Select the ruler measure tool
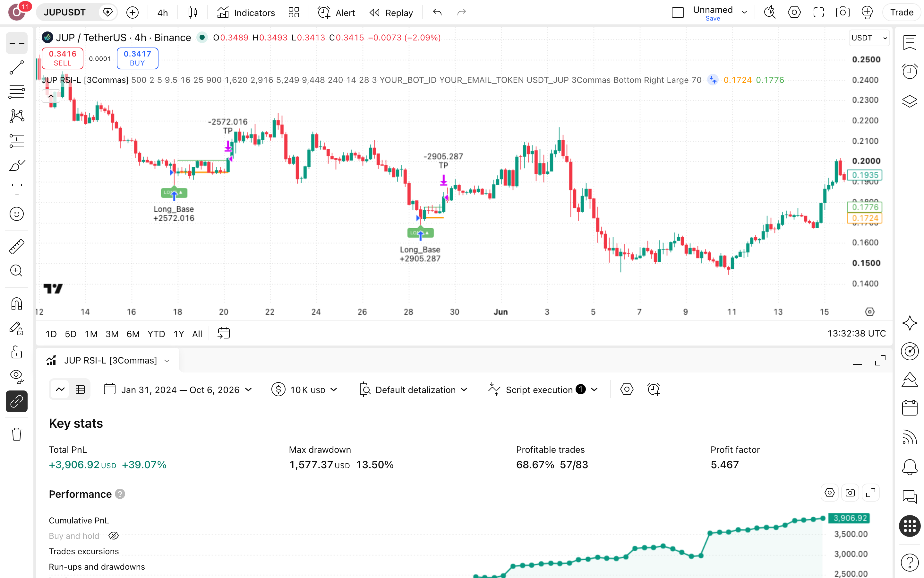 16,247
